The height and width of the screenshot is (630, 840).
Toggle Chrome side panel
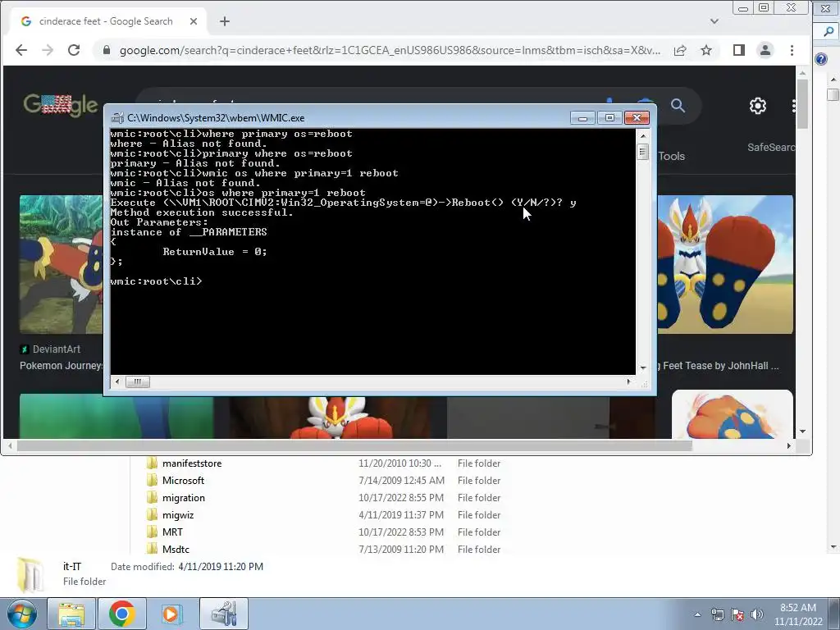pos(739,50)
